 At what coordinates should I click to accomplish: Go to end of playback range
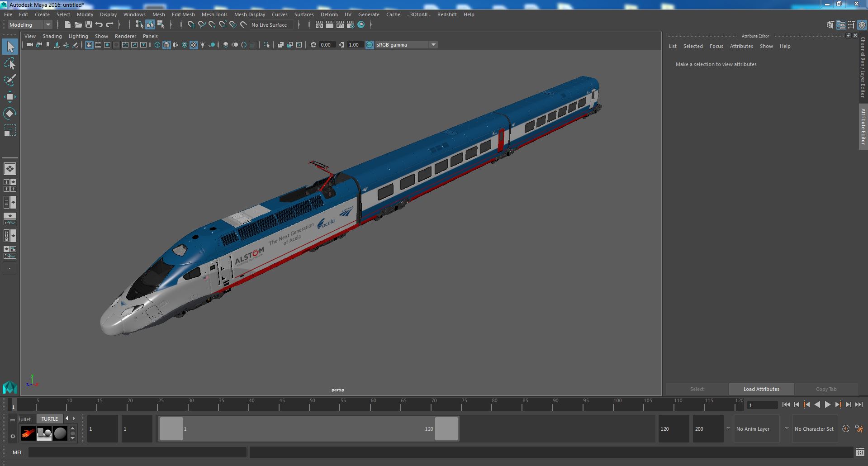click(859, 405)
